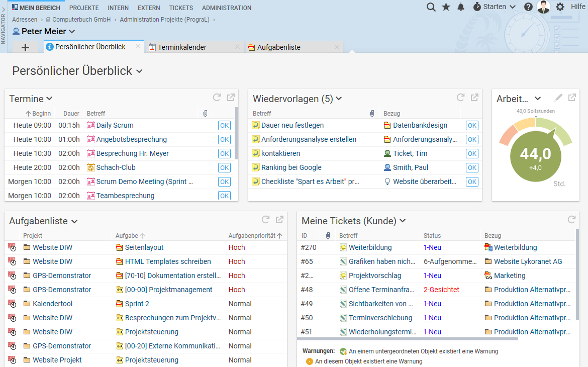Click the user profile avatar
This screenshot has width=588, height=367.
tap(543, 7)
